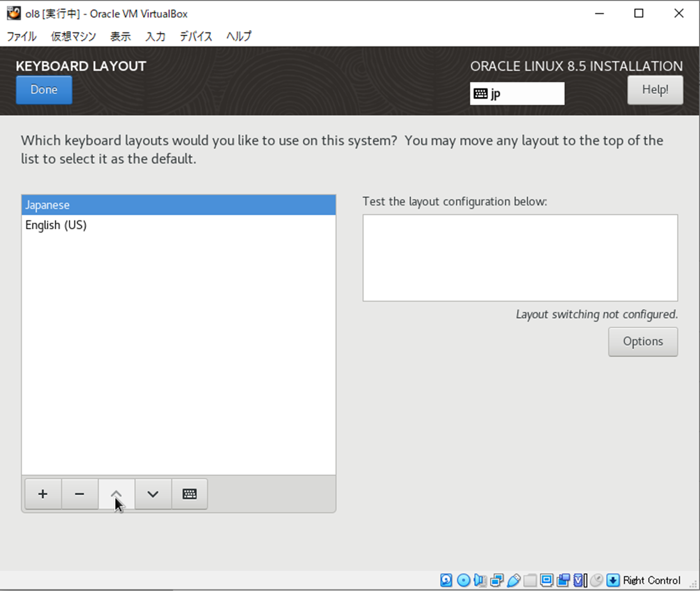Viewport: 700px width, 591px height.
Task: Open the 仮想マシン menu
Action: point(73,36)
